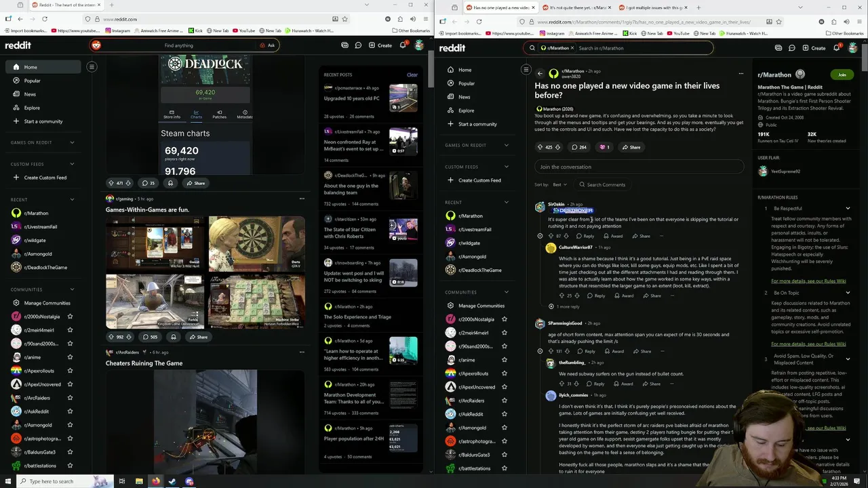
Task: Collapse Custom Feeds section in right window
Action: click(x=506, y=167)
